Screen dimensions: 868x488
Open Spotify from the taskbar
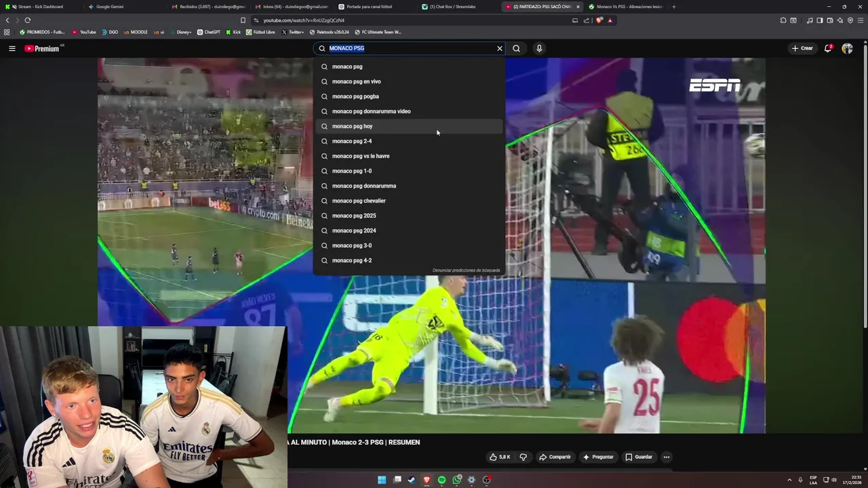tap(441, 480)
